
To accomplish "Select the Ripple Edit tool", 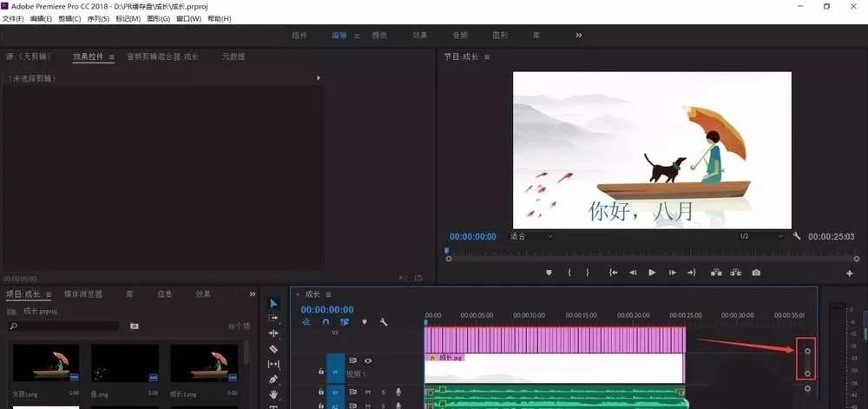I will point(273,333).
